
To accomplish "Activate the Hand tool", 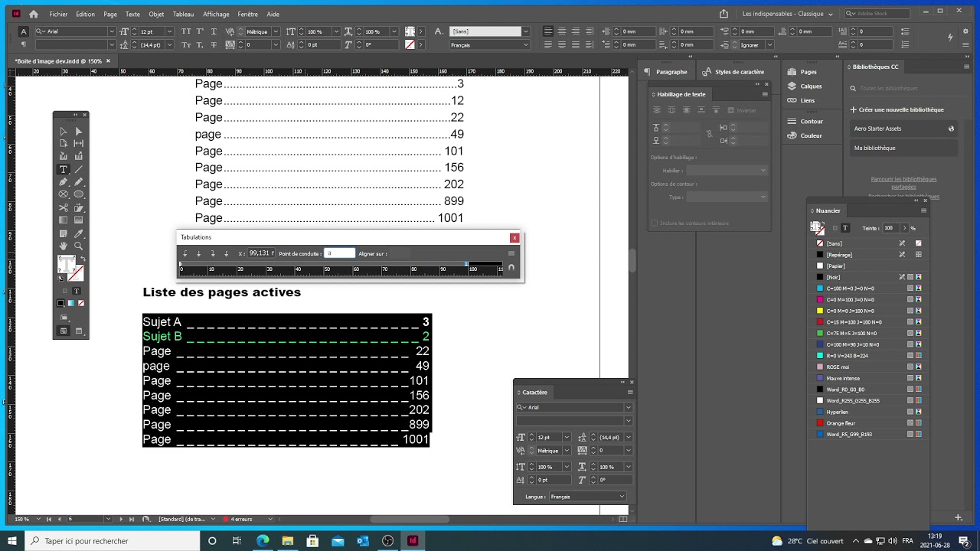I will coord(63,246).
